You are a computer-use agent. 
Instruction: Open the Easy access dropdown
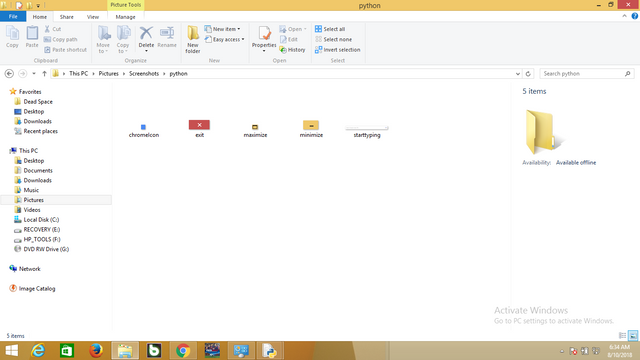(x=224, y=39)
